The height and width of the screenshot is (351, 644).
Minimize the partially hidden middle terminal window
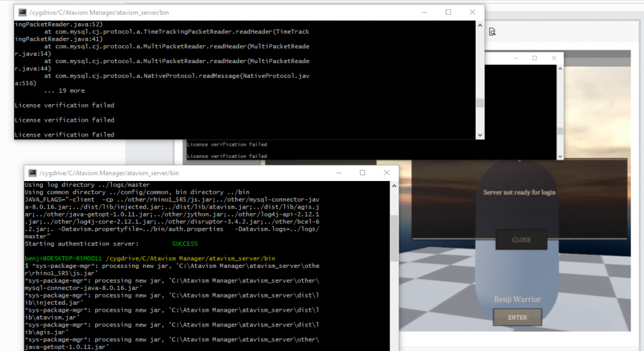coord(515,58)
